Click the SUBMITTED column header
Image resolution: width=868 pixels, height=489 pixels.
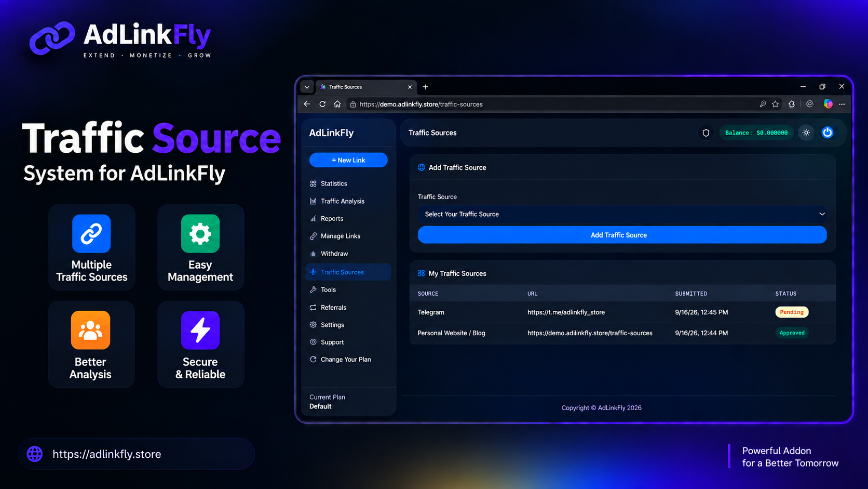click(691, 294)
